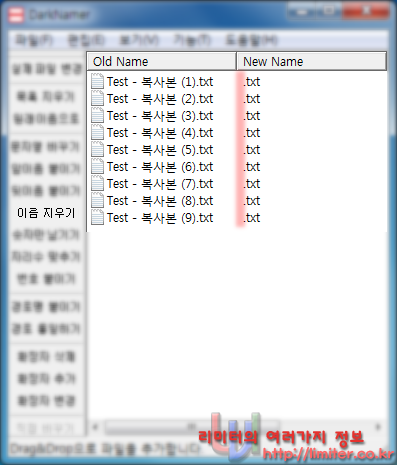Image resolution: width=397 pixels, height=465 pixels.
Task: Click the file icon of Test - 복사본 (6).txt
Action: [97, 167]
